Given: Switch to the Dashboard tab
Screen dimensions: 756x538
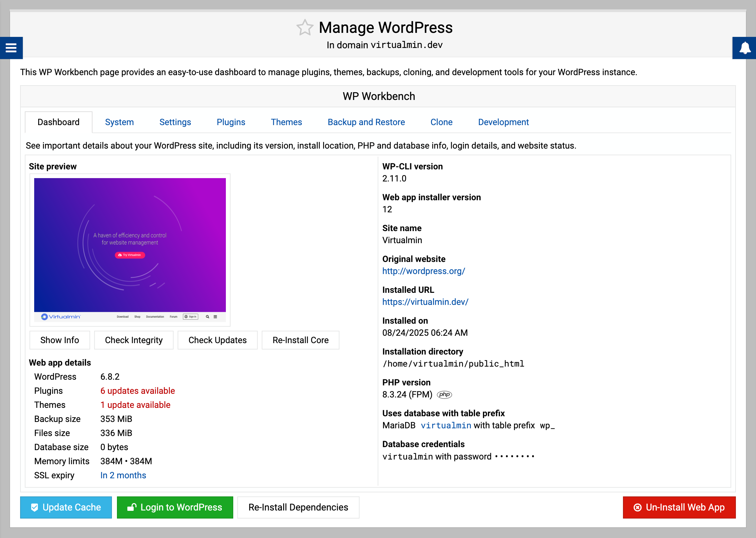Looking at the screenshot, I should click(59, 122).
